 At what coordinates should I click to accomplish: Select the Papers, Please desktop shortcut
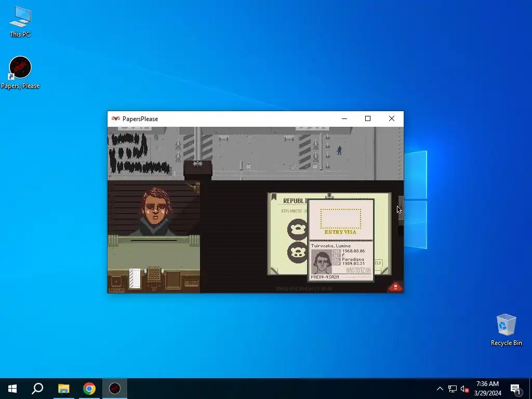(x=20, y=73)
